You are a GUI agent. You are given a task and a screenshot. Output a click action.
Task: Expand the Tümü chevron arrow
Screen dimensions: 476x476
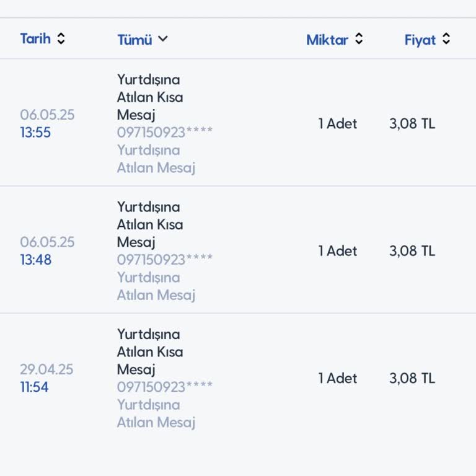pyautogui.click(x=162, y=39)
